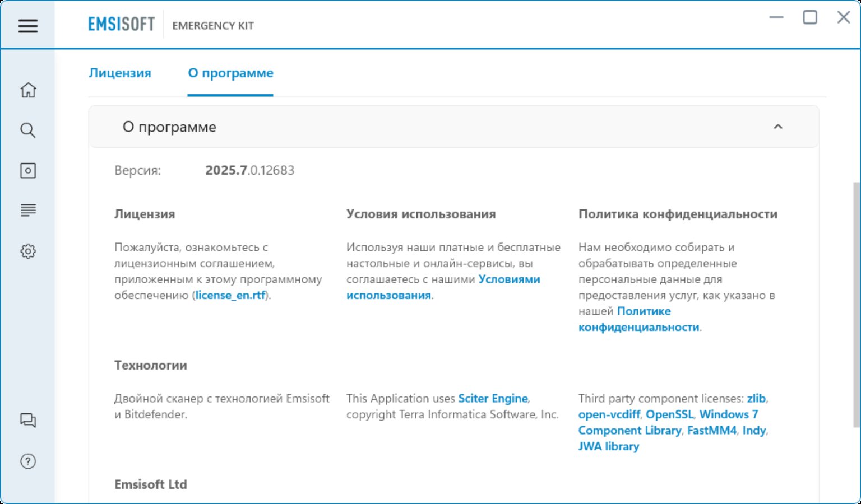Open the zlib license link
Screen dimensions: 861x504
click(x=756, y=398)
